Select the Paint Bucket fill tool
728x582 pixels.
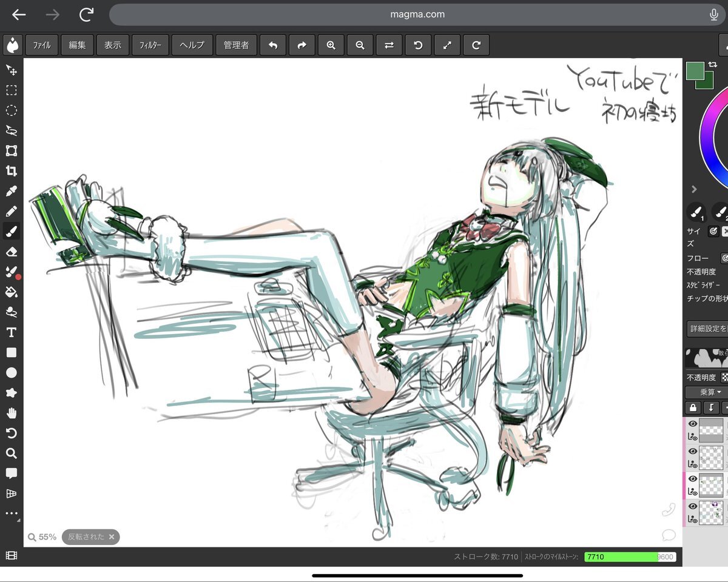11,292
